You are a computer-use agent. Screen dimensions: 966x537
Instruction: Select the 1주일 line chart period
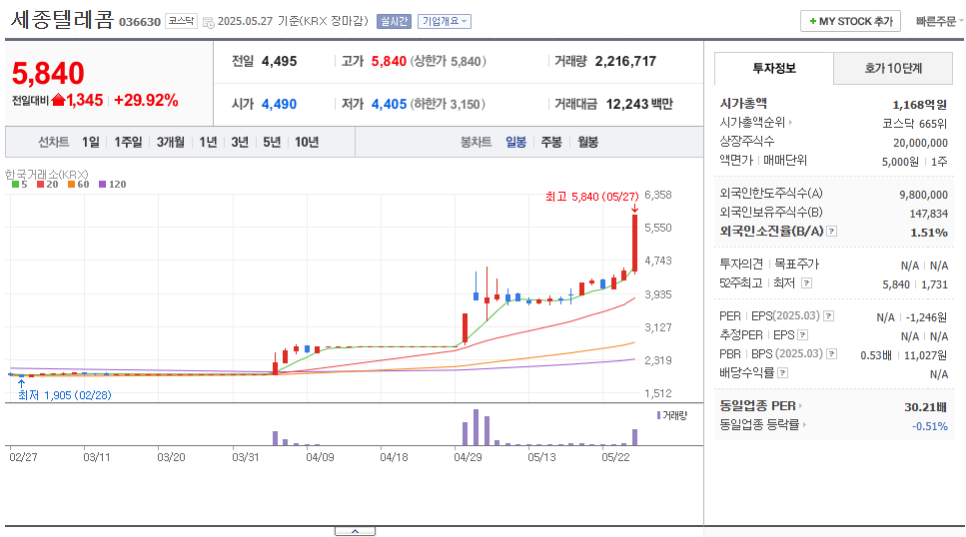pos(128,142)
